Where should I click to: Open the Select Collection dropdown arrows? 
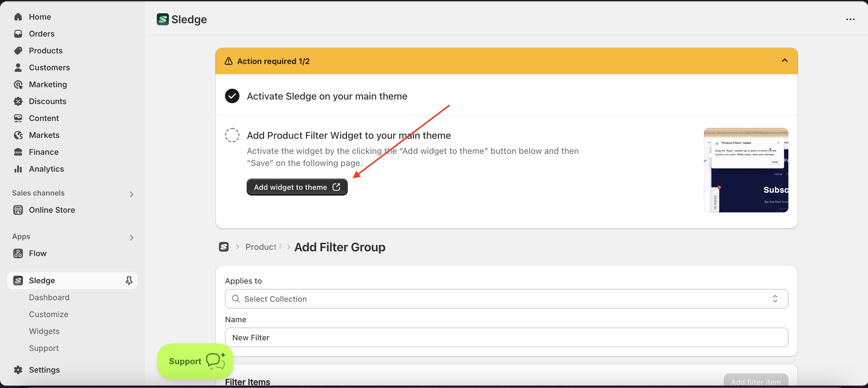(775, 299)
